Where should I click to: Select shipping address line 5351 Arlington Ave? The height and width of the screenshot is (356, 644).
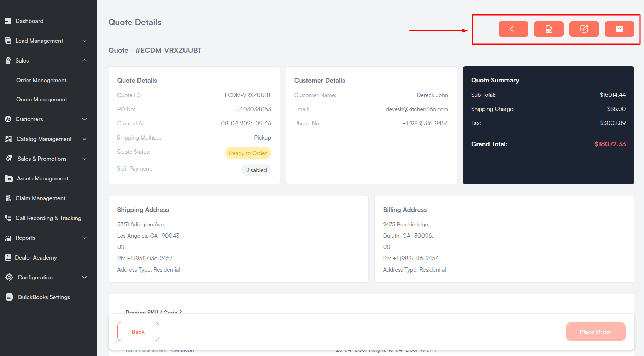(x=141, y=224)
